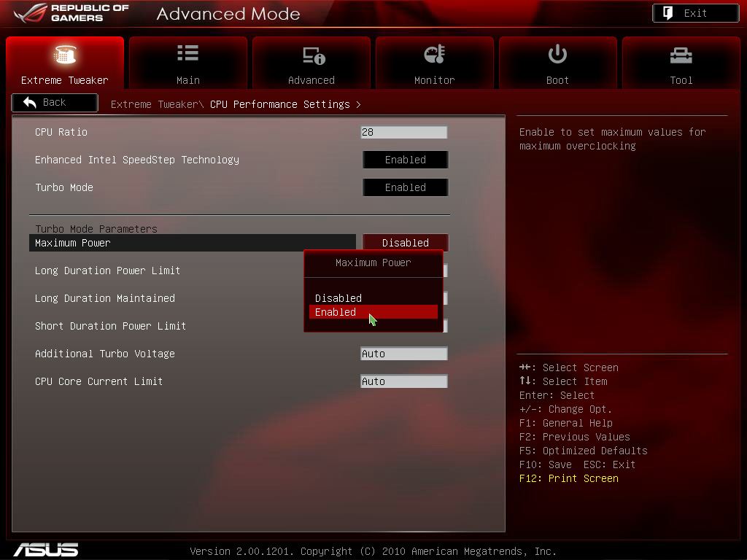Click the Boot tab power icon
The width and height of the screenshot is (747, 560).
(x=557, y=54)
